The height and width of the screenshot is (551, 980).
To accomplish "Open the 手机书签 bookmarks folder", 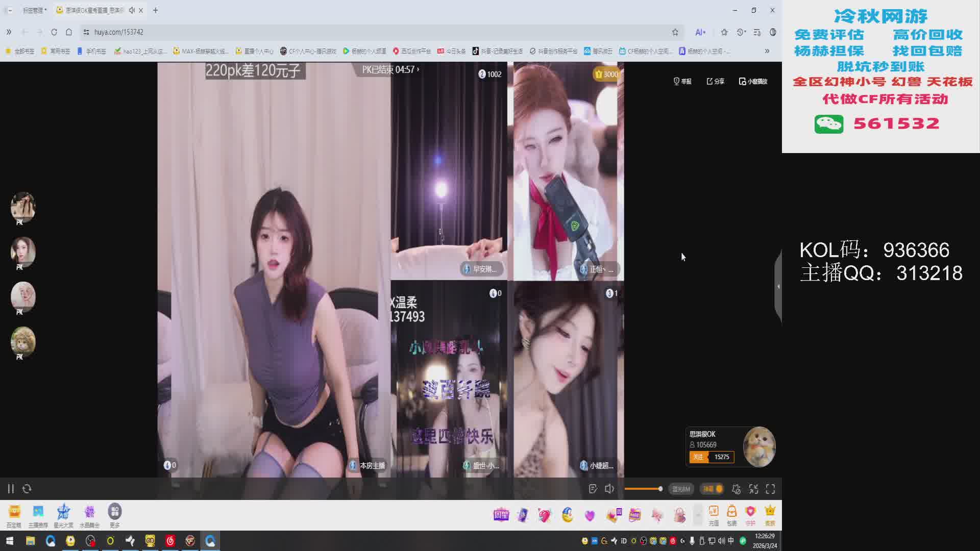I will point(91,51).
